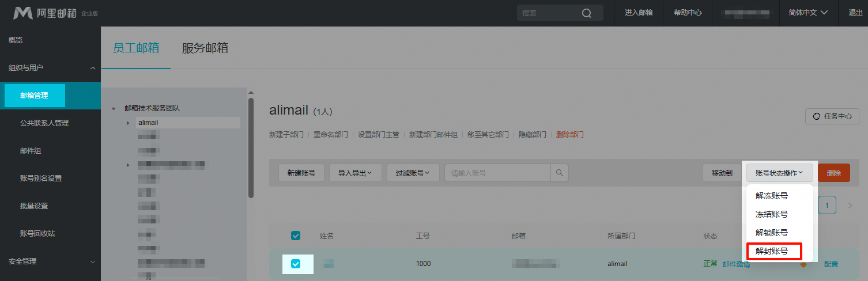868x281 pixels.
Task: Click the 新建子部门 link
Action: 286,135
